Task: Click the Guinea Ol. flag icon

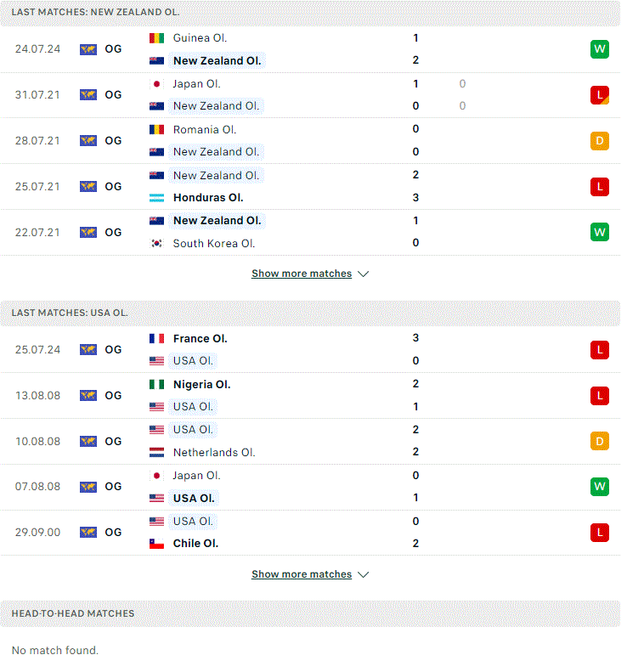Action: pos(156,38)
